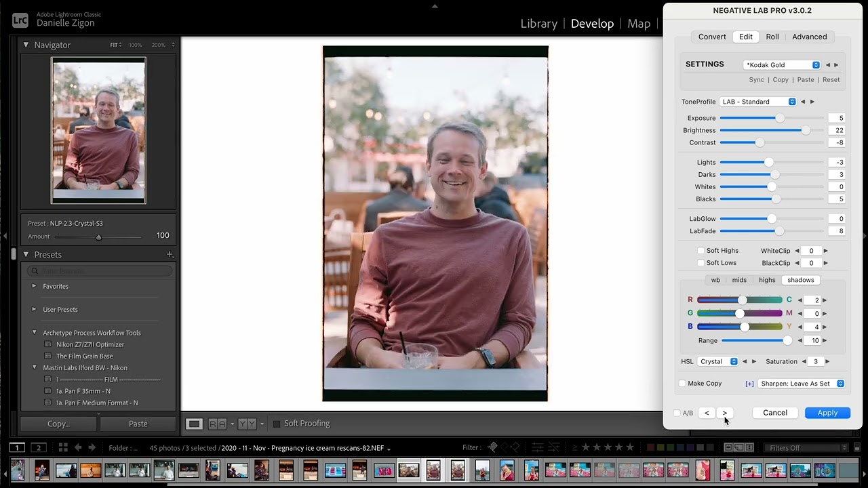Open preset icon for Nikon Z7/Z7II Optimizer
Screen dimensions: 868x488
click(47, 345)
